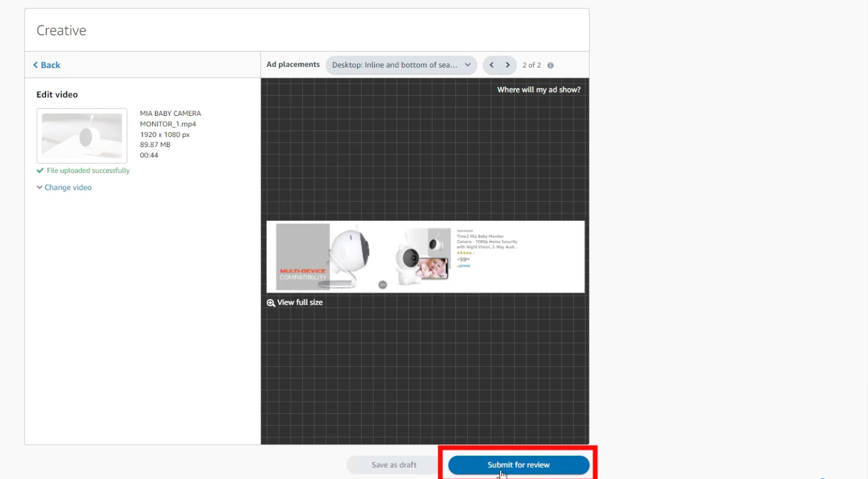Screen dimensions: 868x479
Task: Expand the Change video option
Action: (64, 187)
